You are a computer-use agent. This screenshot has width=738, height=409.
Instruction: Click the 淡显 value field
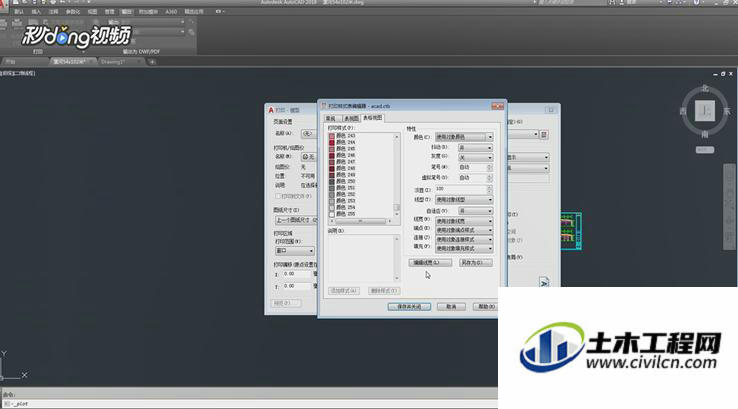pyautogui.click(x=460, y=189)
